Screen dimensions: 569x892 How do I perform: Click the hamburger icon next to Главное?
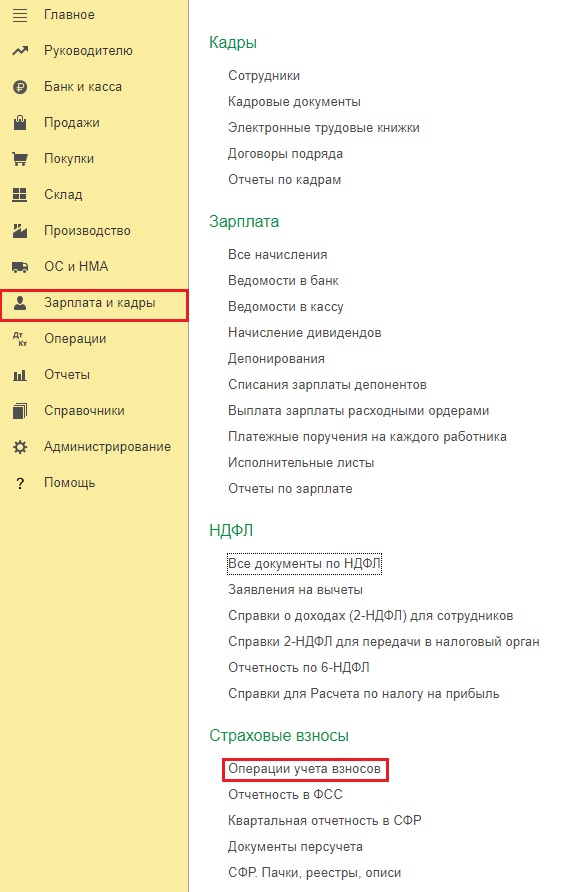(20, 15)
